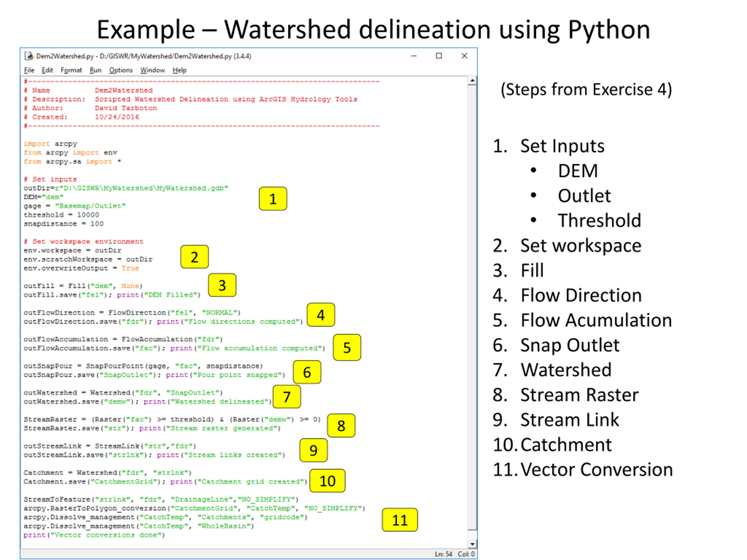Open the Run menu

[x=96, y=70]
